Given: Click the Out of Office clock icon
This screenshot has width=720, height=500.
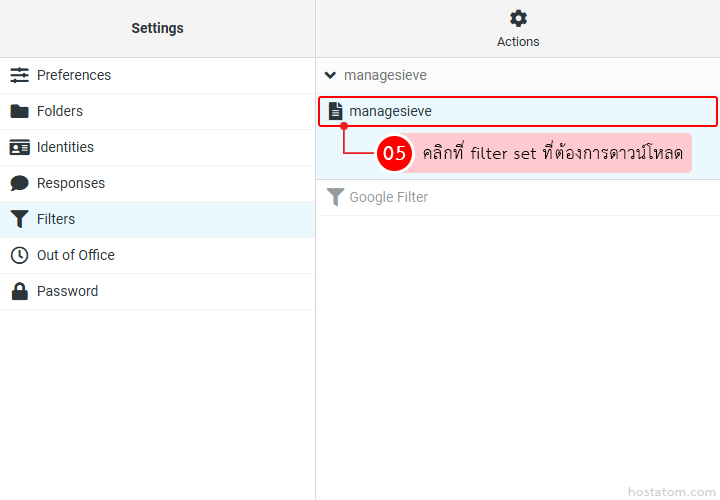Looking at the screenshot, I should coord(19,255).
